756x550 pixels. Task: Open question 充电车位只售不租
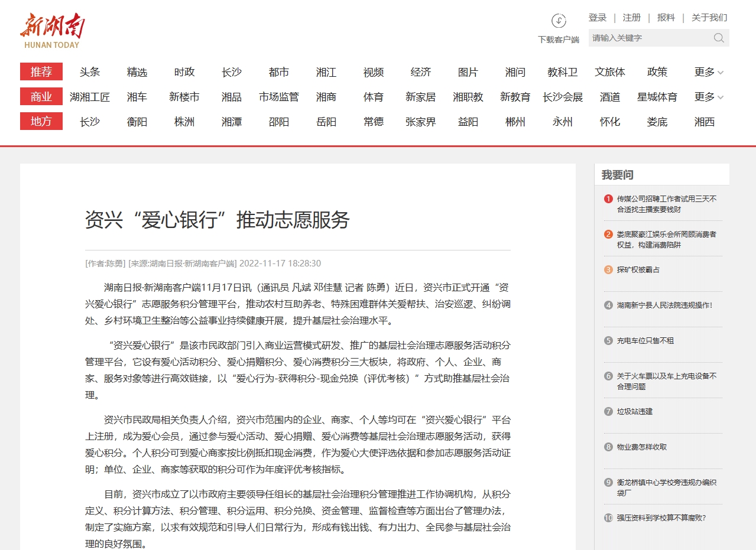(x=645, y=340)
